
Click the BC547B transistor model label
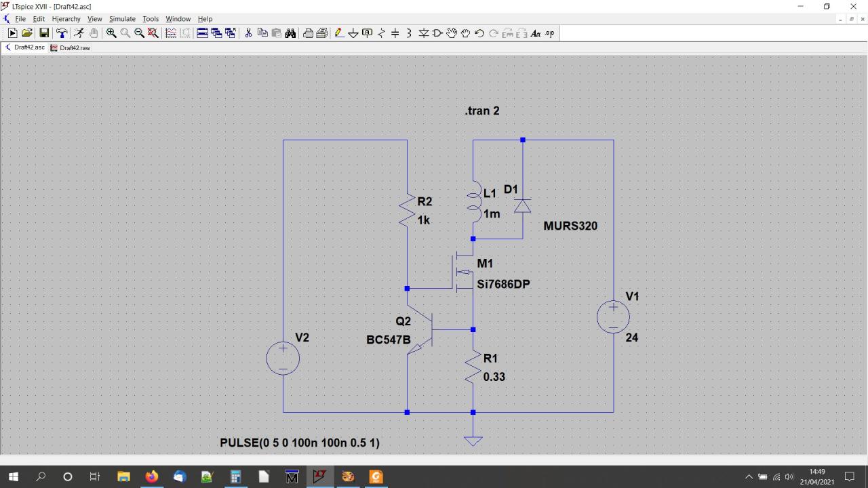389,340
